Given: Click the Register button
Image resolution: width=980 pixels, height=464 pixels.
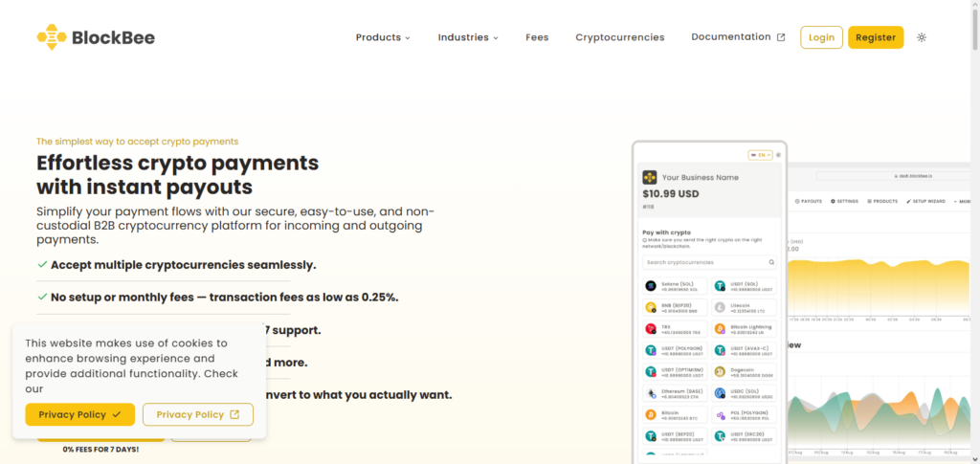Looking at the screenshot, I should pos(876,37).
